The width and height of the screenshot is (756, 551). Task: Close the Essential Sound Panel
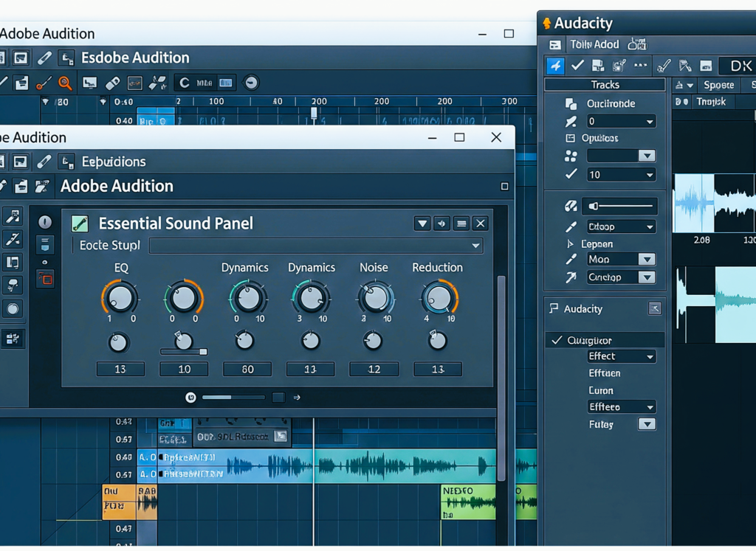480,223
